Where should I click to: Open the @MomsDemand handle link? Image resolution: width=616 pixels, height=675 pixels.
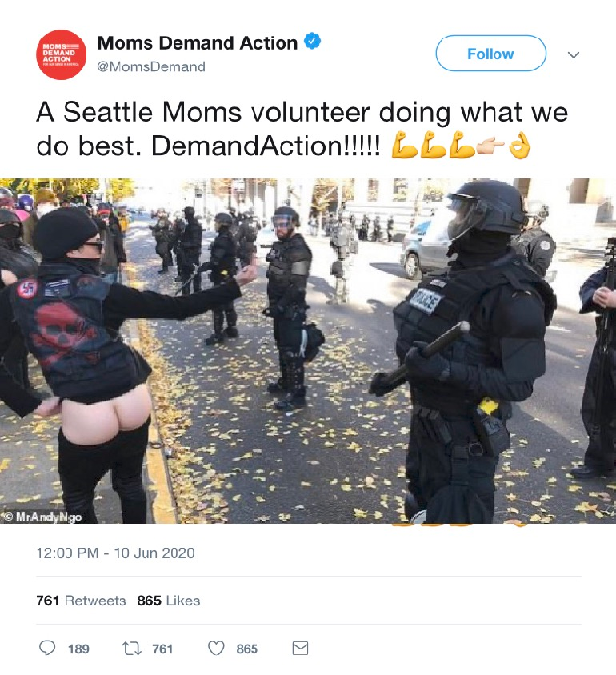coord(151,66)
